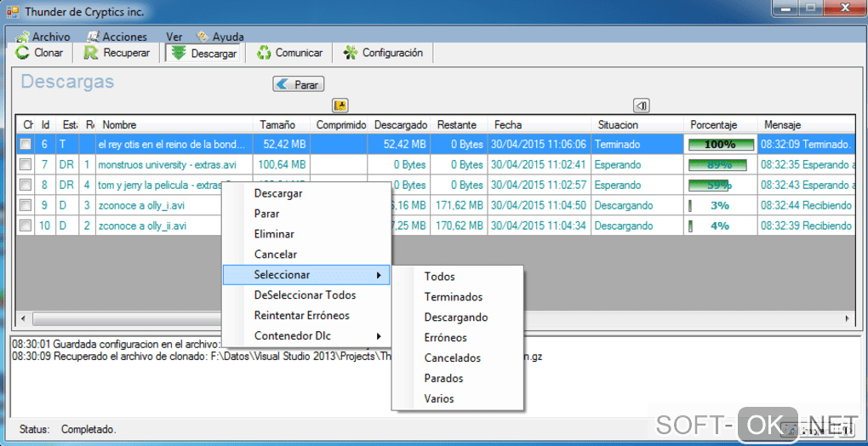This screenshot has height=446, width=868.
Task: Tick the checkbox for row id 6
Action: [26, 145]
